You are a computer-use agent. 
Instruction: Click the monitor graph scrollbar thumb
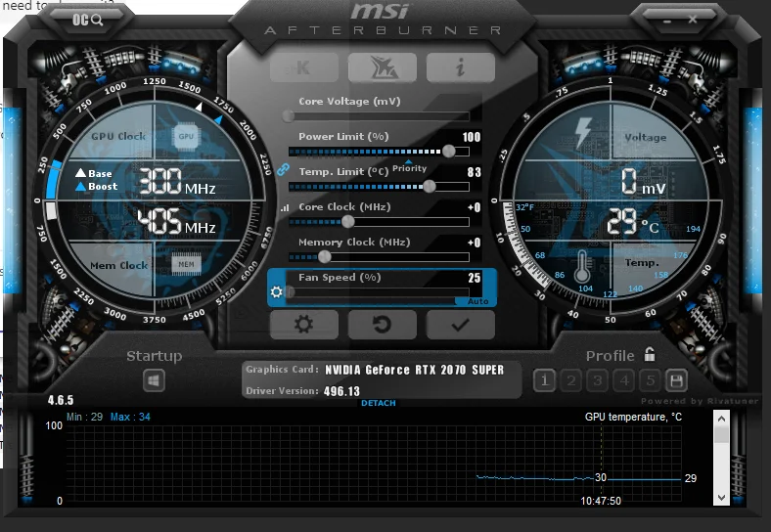coord(721,434)
